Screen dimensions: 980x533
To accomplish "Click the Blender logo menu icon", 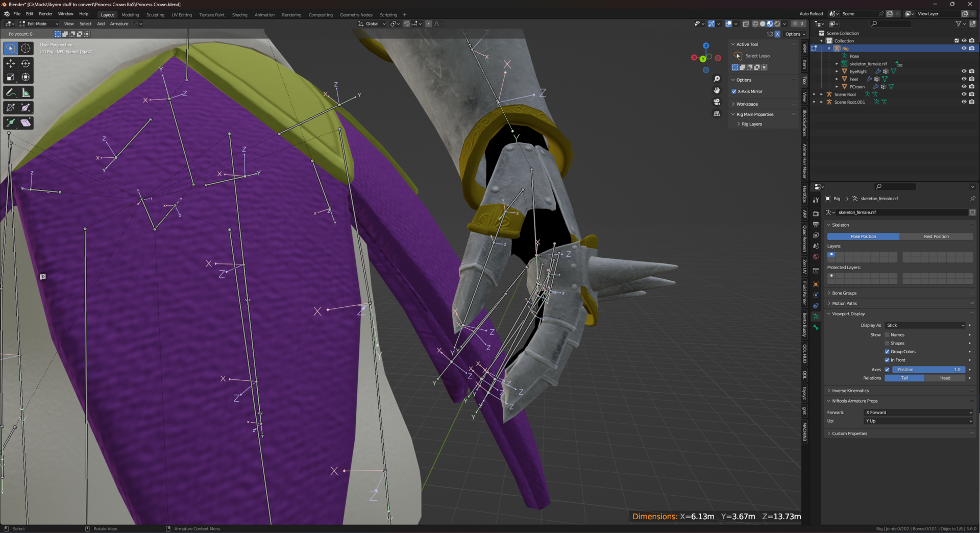I will 6,14.
